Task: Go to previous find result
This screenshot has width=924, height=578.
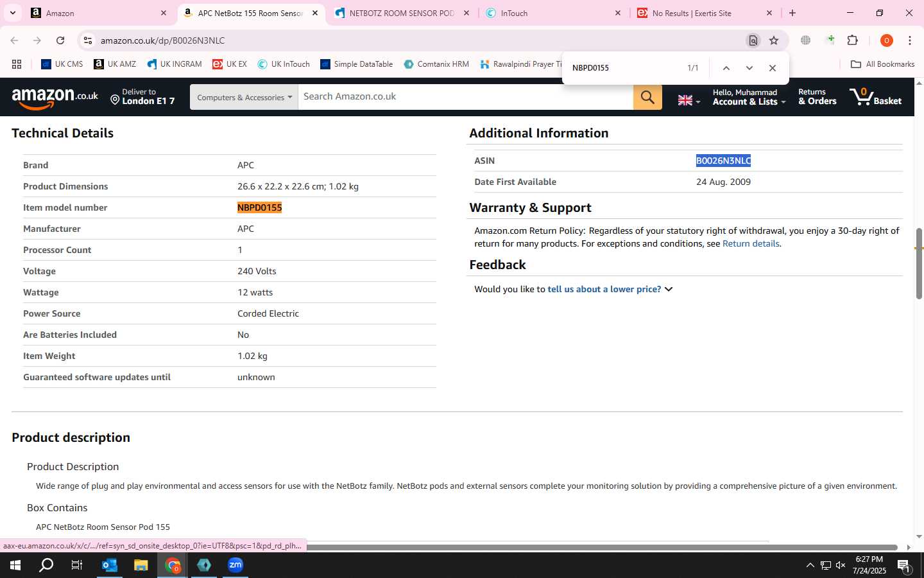Action: pos(726,68)
